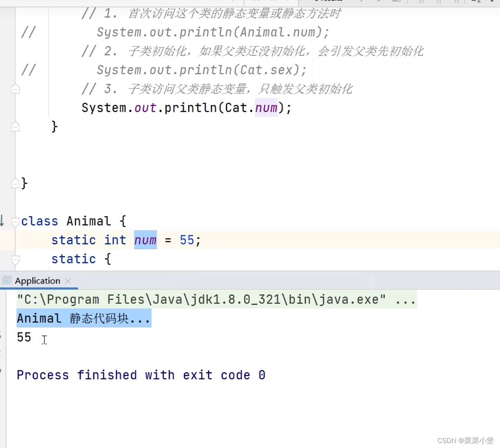Collapse the fold marker beside the "// 3." comment
Screen dimensions: 500x448
coord(16,89)
